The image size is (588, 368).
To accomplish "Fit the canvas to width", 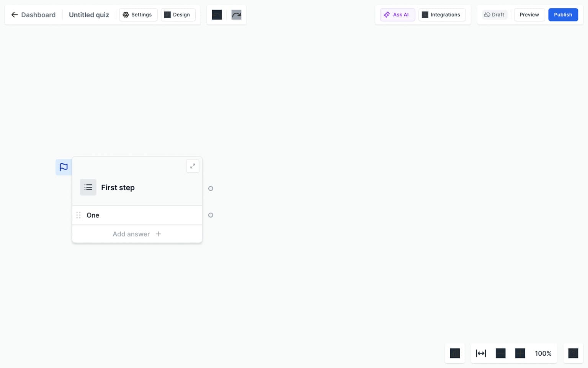I will (481, 353).
